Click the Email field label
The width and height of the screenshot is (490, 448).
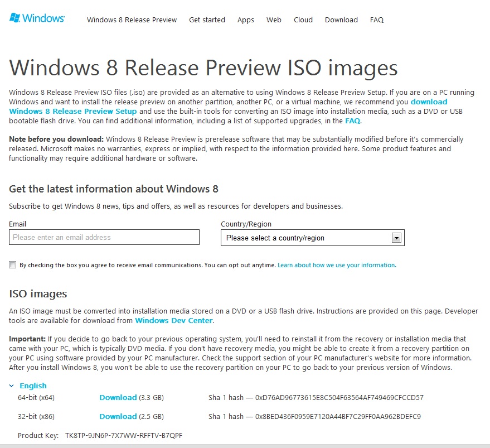coord(17,224)
